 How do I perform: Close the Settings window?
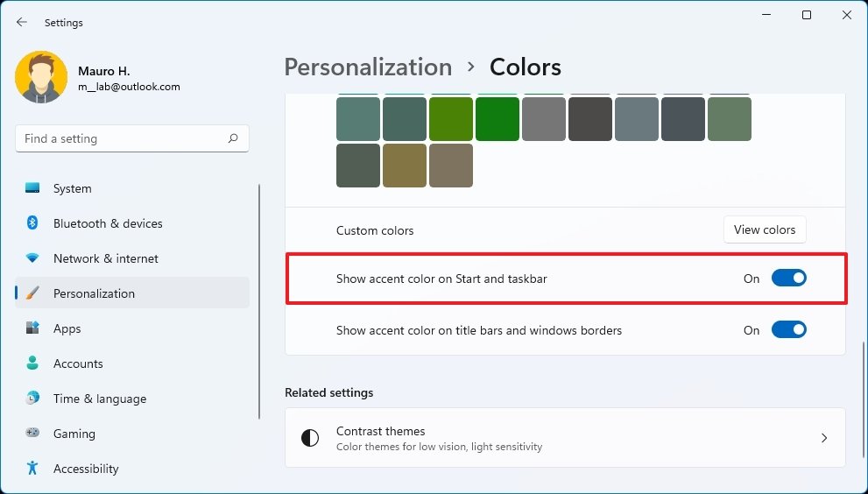pos(847,15)
